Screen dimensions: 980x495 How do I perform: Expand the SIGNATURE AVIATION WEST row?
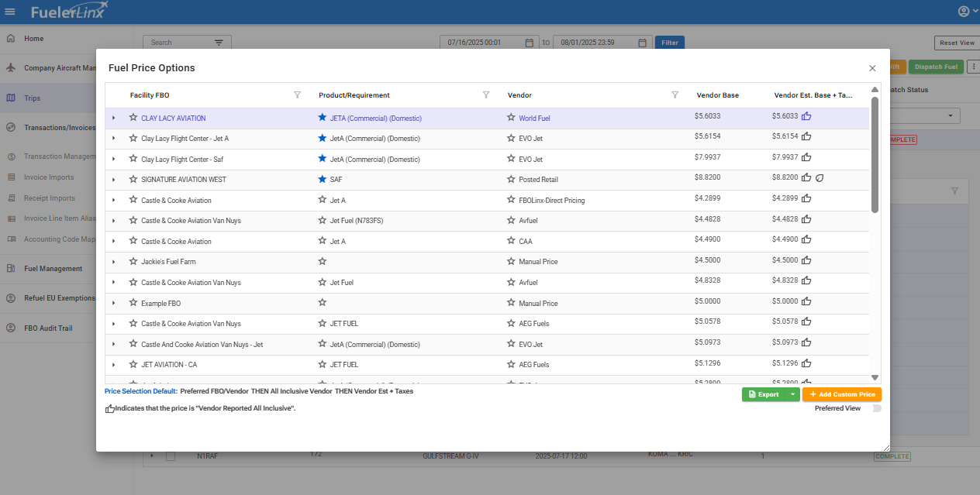pyautogui.click(x=113, y=179)
